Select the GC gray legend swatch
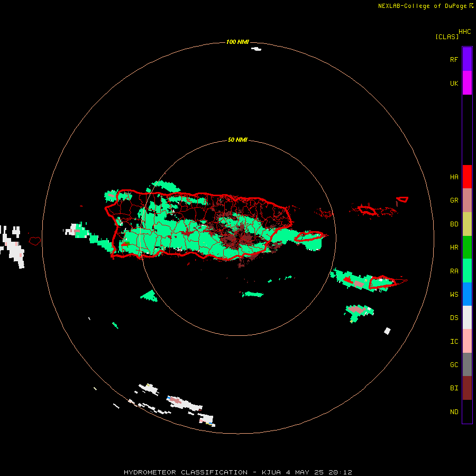476x476 pixels. click(467, 364)
